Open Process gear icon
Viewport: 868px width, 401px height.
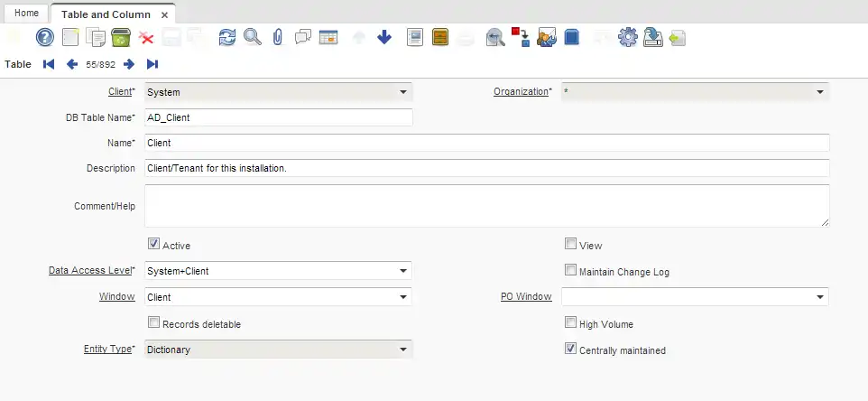tap(628, 38)
